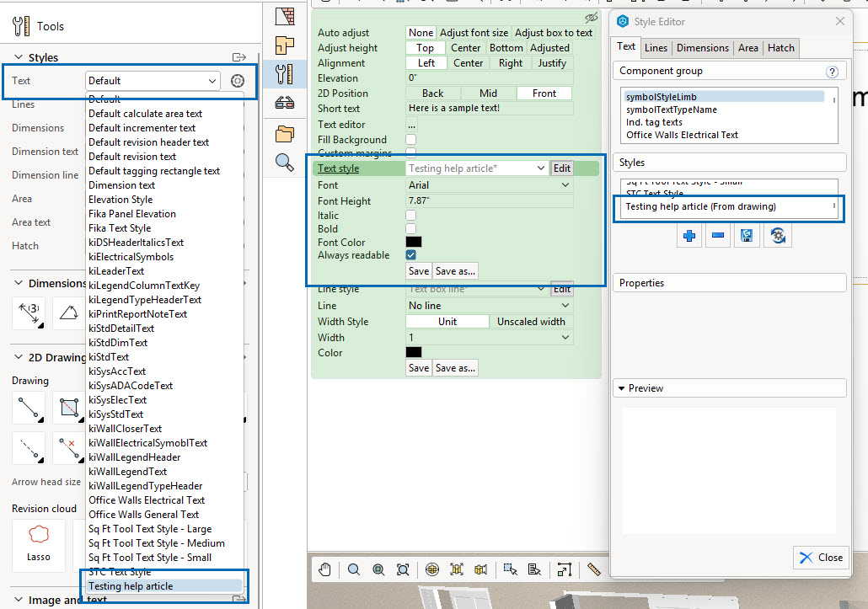Toggle the Italic checkbox
Image resolution: width=868 pixels, height=609 pixels.
410,216
